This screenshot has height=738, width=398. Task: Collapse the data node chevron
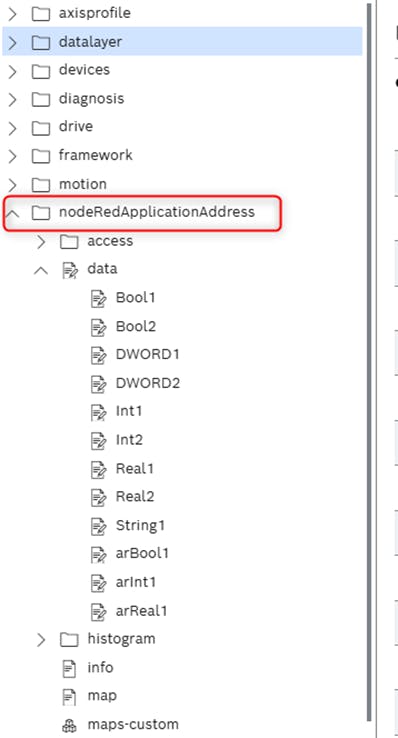click(41, 271)
